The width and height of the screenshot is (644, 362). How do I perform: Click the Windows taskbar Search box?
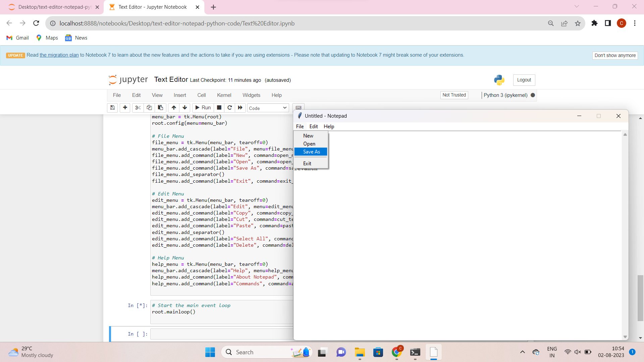pos(267,352)
